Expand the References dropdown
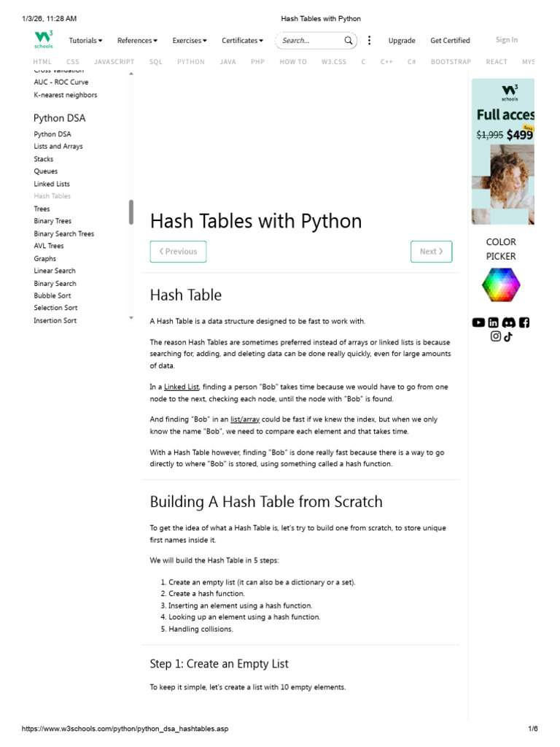Screen dimensions: 560x747 (x=137, y=41)
